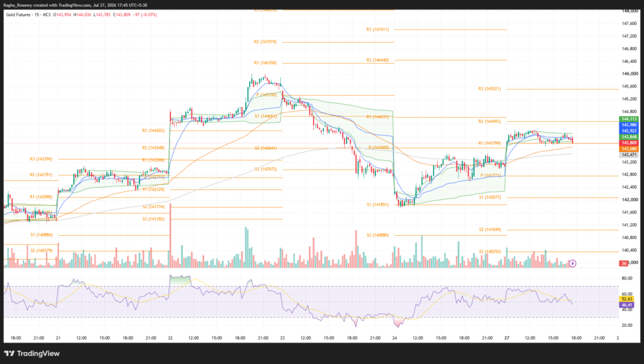This screenshot has width=644, height=364.
Task: Click the R1 (146350) pivot label
Action: (265, 63)
